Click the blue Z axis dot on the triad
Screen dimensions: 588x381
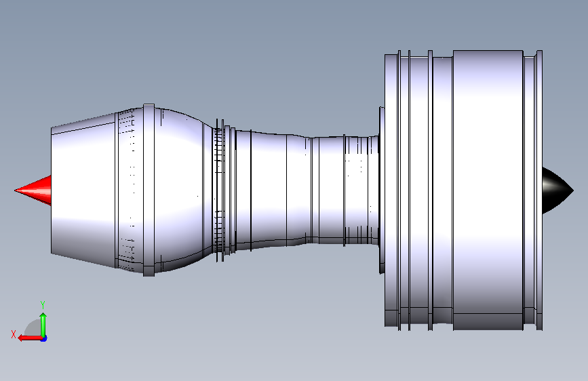pyautogui.click(x=44, y=339)
